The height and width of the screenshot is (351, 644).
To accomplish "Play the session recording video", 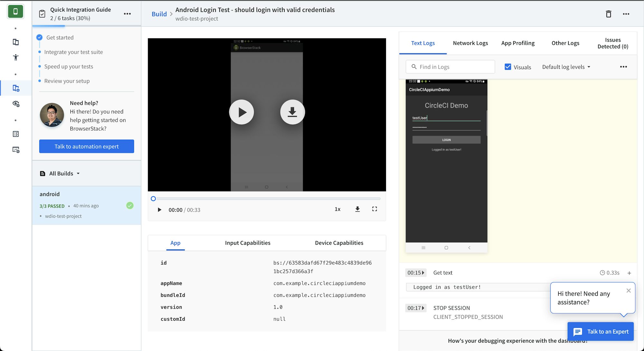I will 241,112.
